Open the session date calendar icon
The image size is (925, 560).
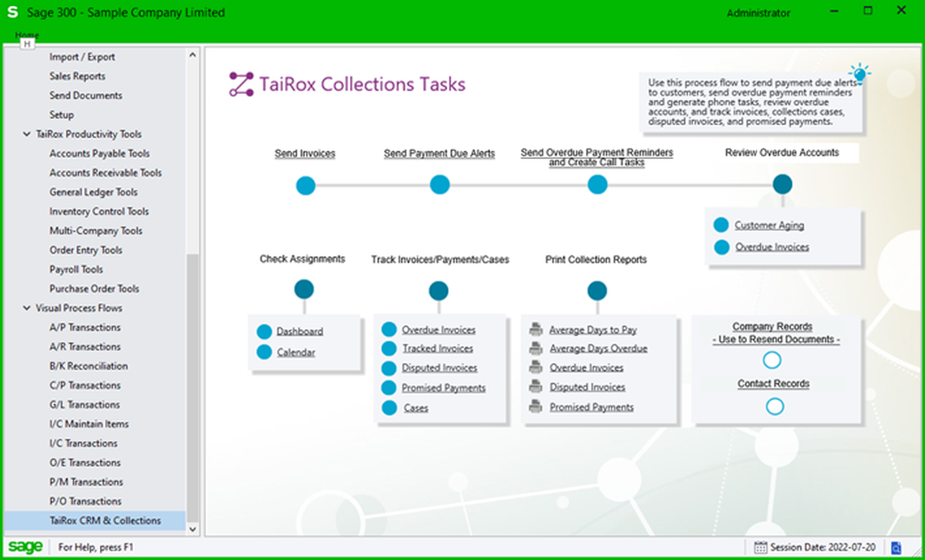point(760,547)
